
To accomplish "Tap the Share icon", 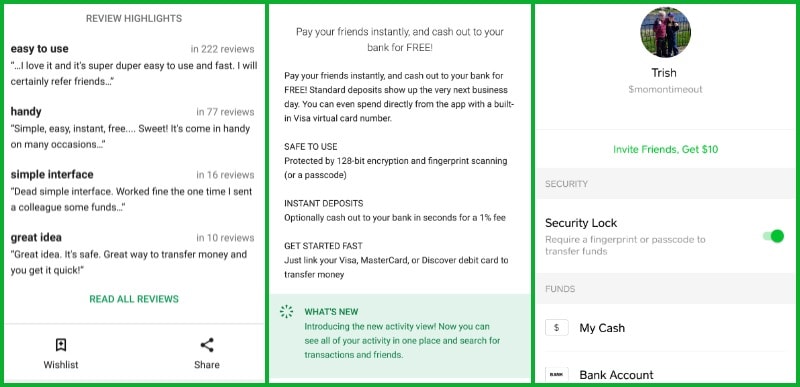I will click(x=207, y=345).
